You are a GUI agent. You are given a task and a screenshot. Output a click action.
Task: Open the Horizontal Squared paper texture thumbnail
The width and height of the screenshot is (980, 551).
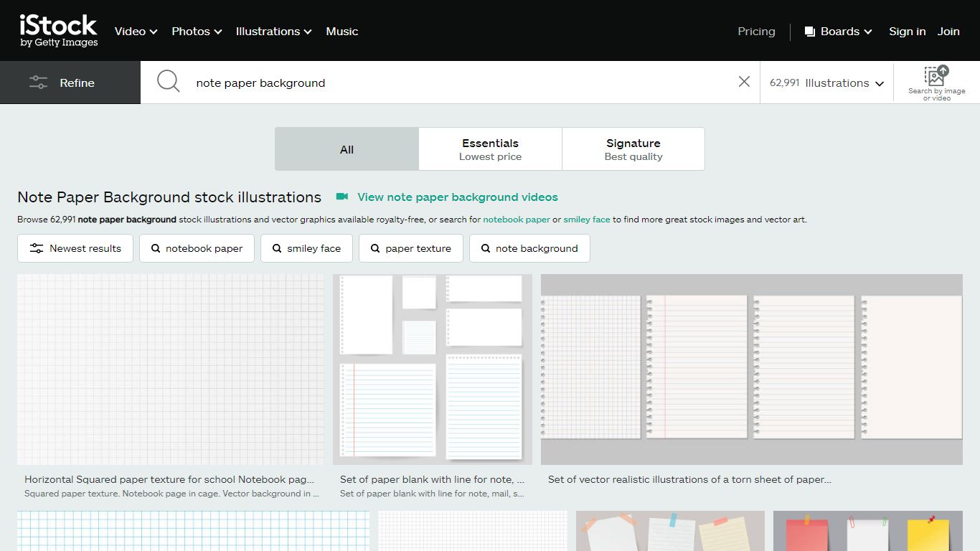coord(171,369)
